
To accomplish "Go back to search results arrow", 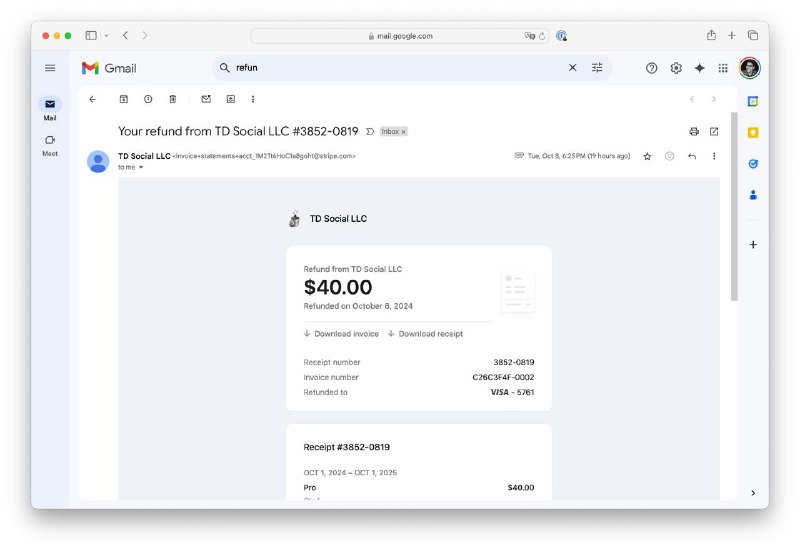I will 92,99.
